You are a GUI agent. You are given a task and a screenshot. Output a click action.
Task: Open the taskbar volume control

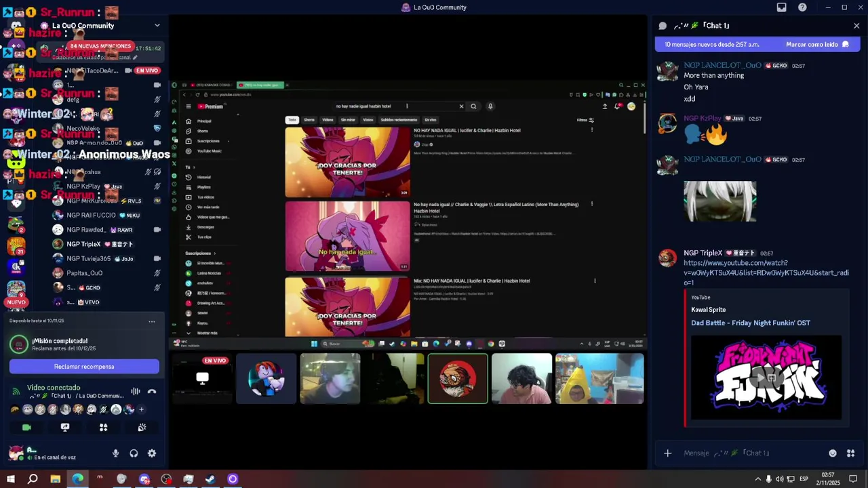tap(779, 479)
